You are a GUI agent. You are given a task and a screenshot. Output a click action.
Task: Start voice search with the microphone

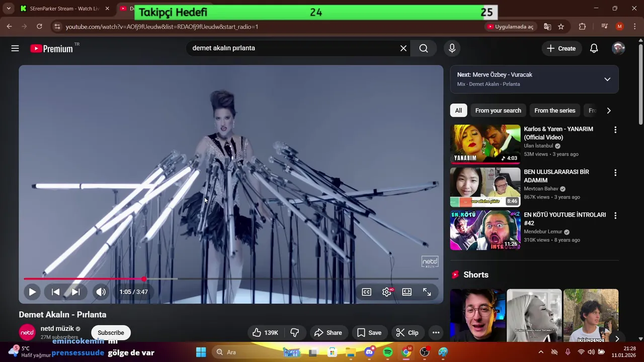click(x=452, y=48)
